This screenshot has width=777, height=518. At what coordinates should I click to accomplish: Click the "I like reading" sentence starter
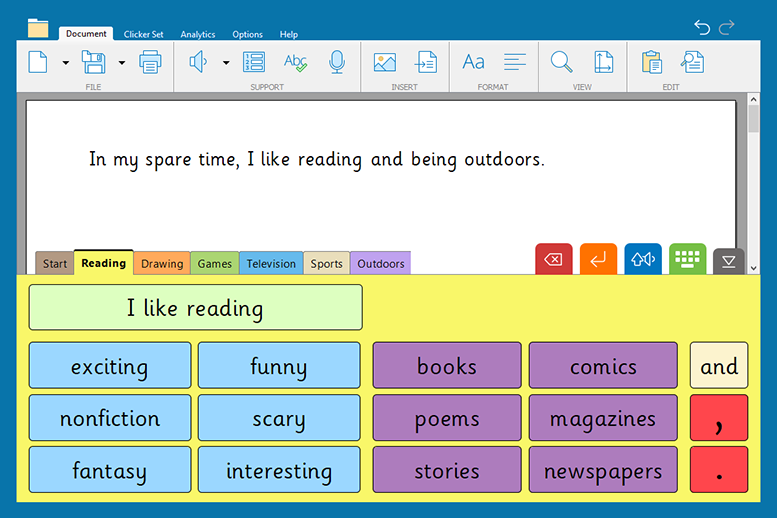(195, 308)
